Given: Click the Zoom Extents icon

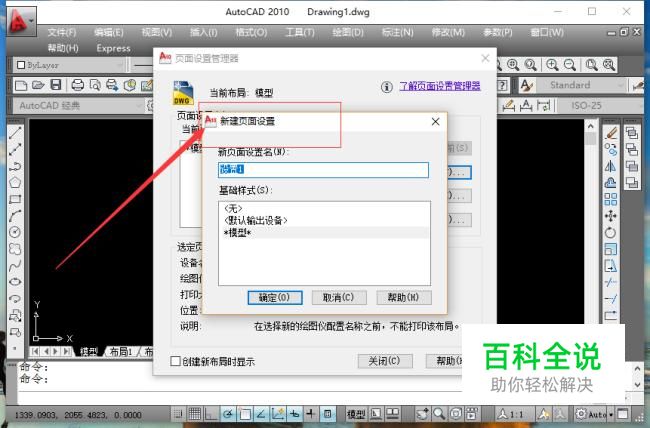Looking at the screenshot, I should (609, 65).
